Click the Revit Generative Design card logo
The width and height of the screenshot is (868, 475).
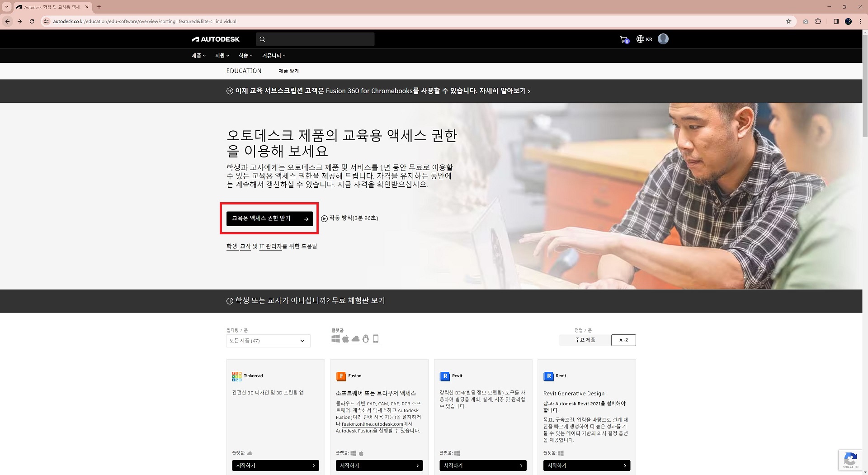pyautogui.click(x=548, y=376)
